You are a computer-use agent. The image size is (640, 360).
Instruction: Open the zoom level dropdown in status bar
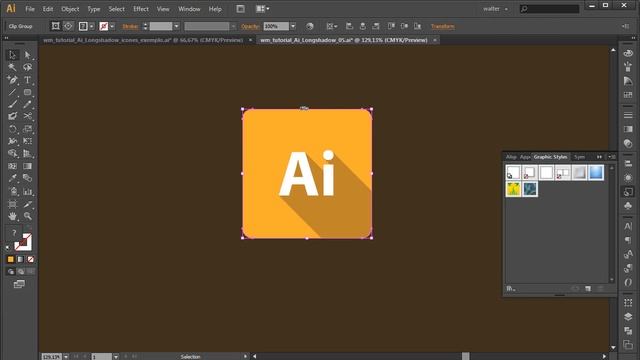[x=66, y=357]
